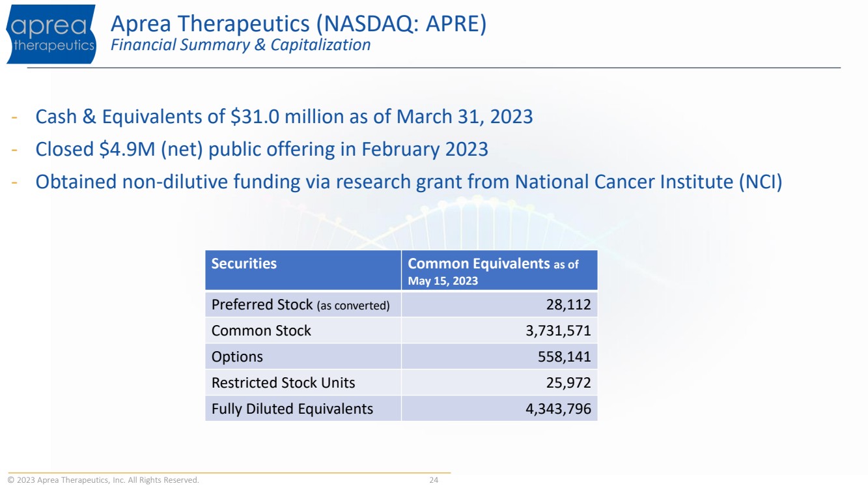Click the slide page number 24
Viewport: 868px width, 488px height.
433,481
